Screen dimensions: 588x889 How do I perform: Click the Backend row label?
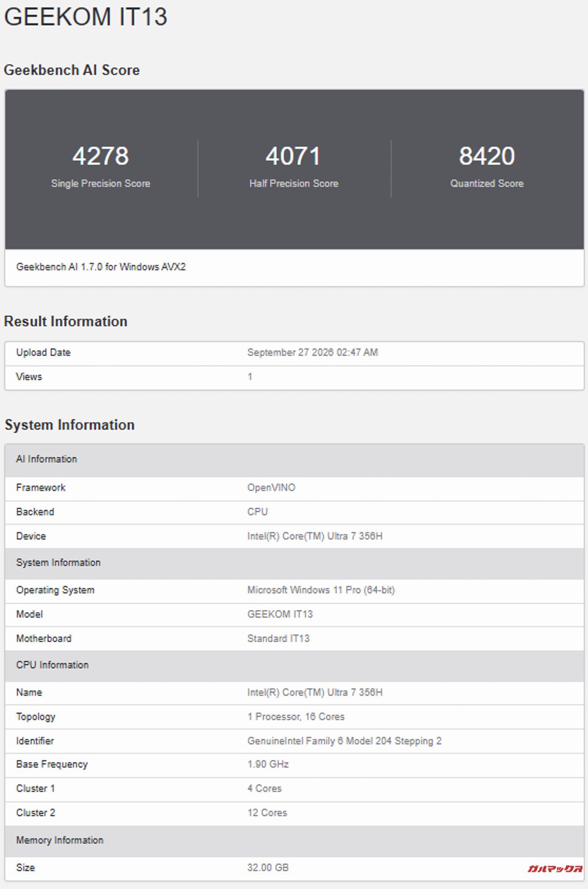click(x=35, y=512)
